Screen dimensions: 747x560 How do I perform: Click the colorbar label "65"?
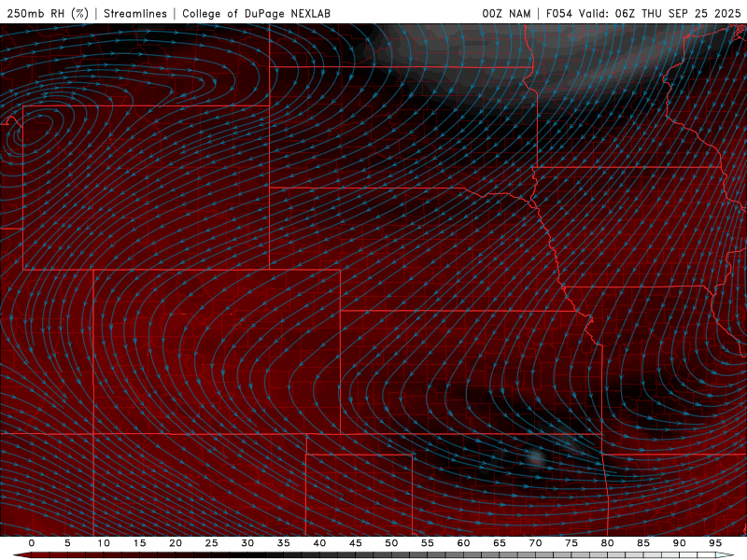tap(500, 543)
